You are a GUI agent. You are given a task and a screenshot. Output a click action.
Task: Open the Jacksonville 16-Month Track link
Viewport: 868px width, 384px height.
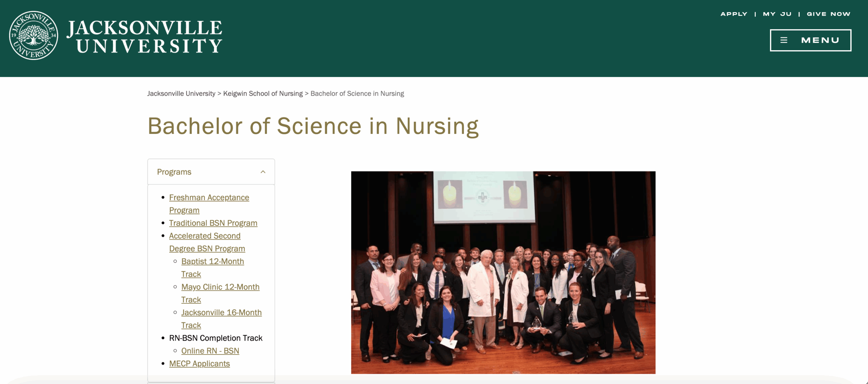tap(221, 319)
